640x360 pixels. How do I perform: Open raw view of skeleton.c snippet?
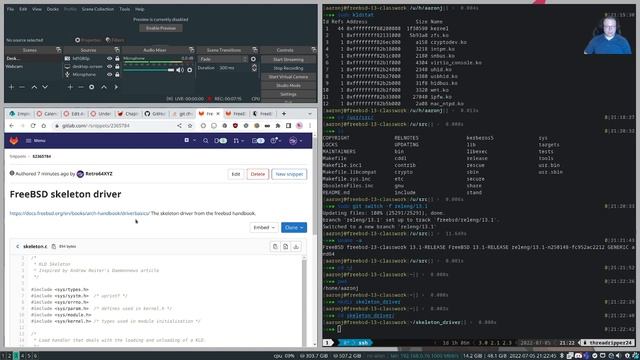point(285,247)
